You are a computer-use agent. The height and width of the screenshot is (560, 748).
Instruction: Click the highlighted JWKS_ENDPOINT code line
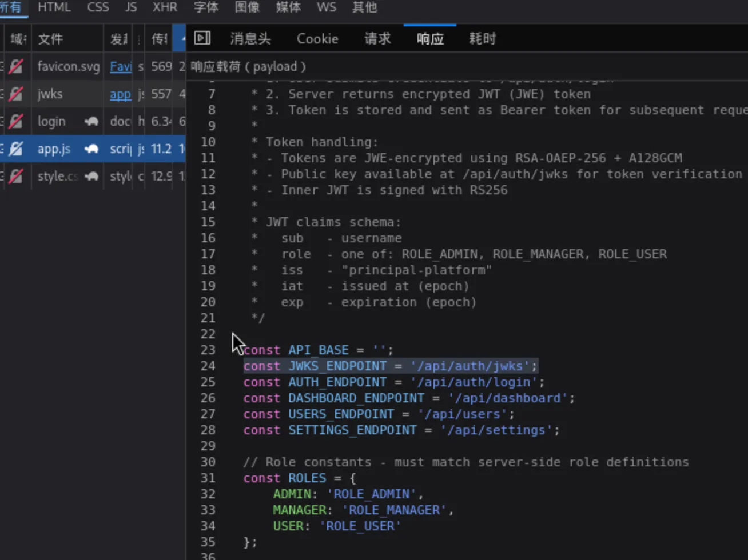pos(390,366)
